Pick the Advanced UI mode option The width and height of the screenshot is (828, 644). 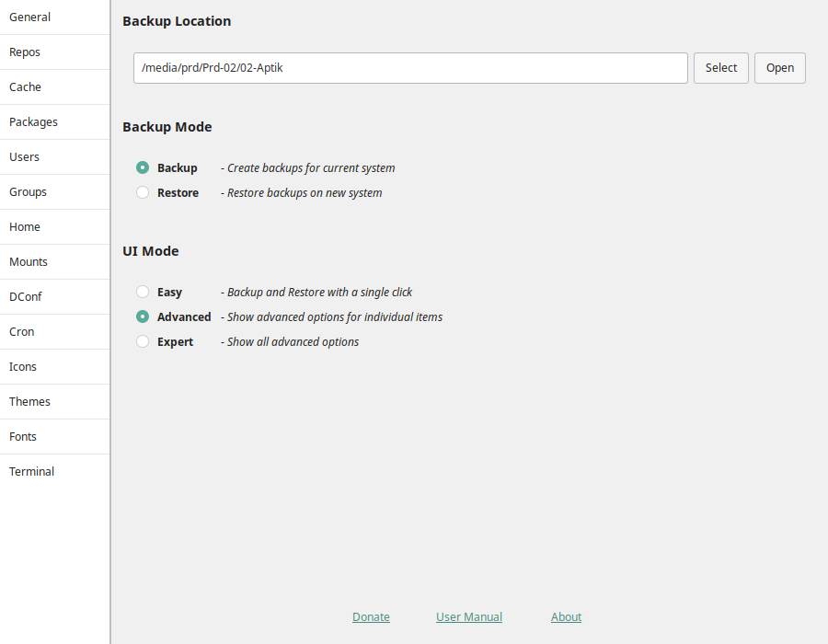pos(143,316)
